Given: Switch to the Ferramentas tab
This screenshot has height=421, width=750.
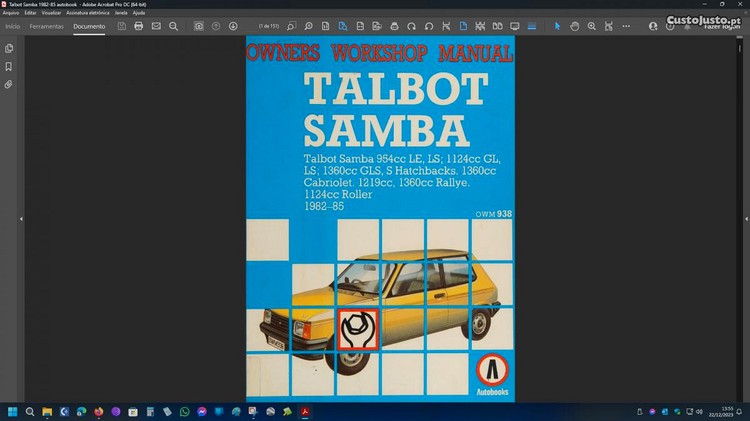Looking at the screenshot, I should 47,26.
